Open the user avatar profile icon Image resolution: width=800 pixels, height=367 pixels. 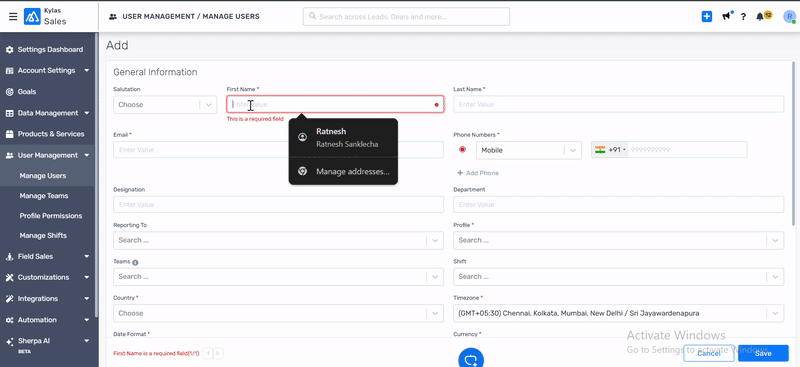(790, 16)
